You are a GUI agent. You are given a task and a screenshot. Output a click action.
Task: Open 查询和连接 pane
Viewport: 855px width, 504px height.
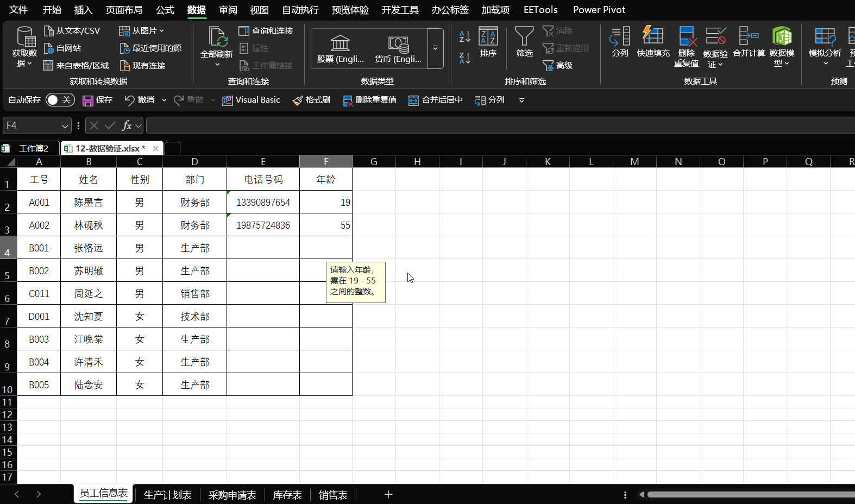[x=266, y=31]
